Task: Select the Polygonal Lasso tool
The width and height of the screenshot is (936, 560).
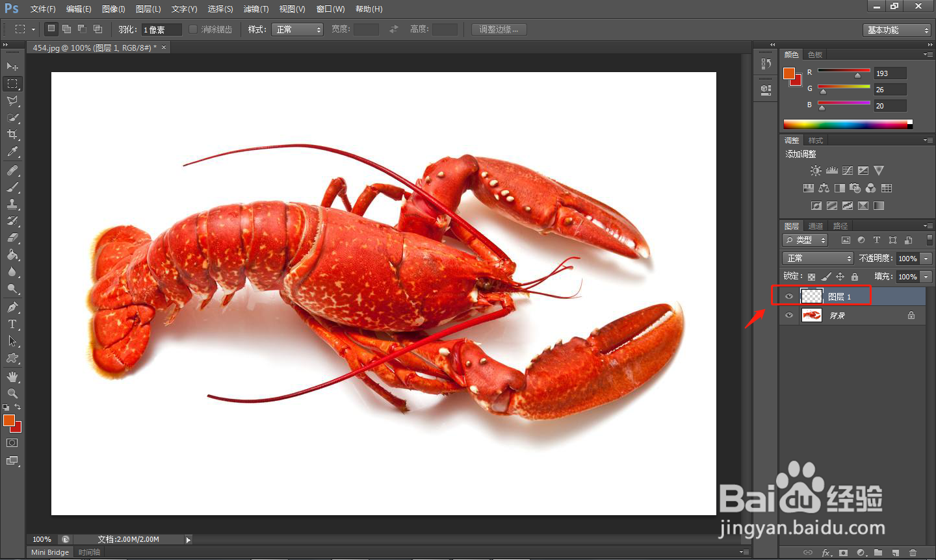Action: coord(12,101)
